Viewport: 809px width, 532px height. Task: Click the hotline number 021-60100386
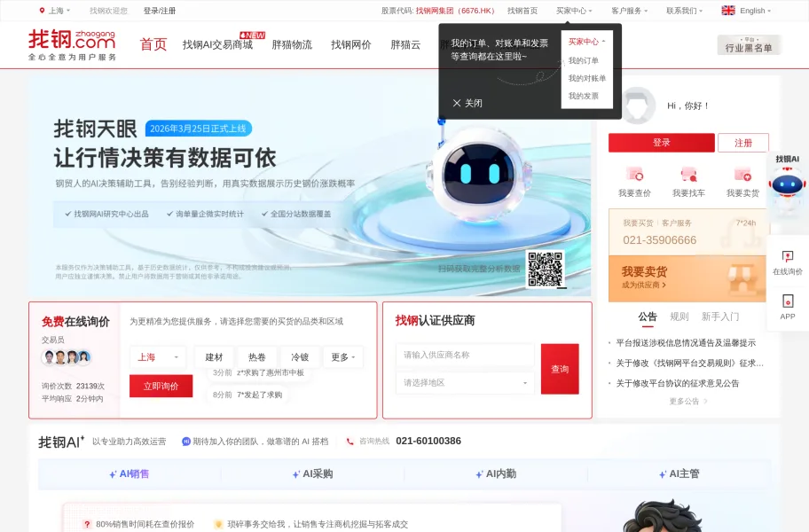point(428,441)
